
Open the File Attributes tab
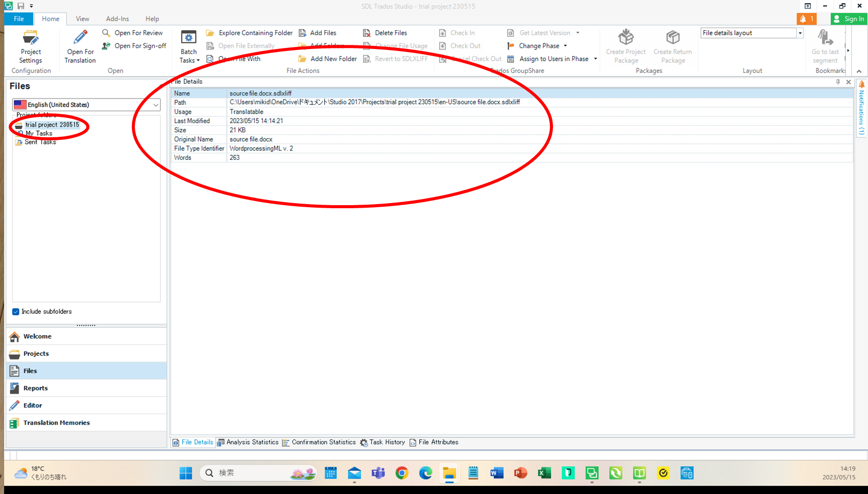pos(434,442)
